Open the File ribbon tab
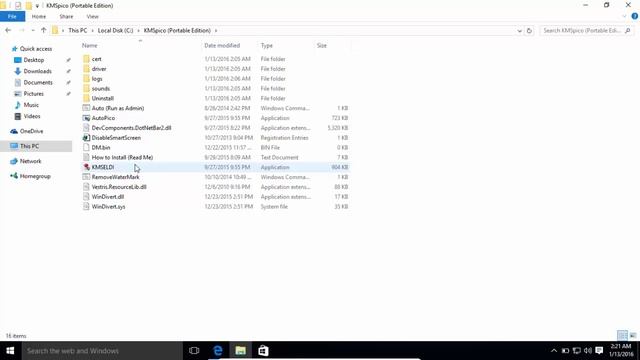Screen dimensions: 640x360 12,16
